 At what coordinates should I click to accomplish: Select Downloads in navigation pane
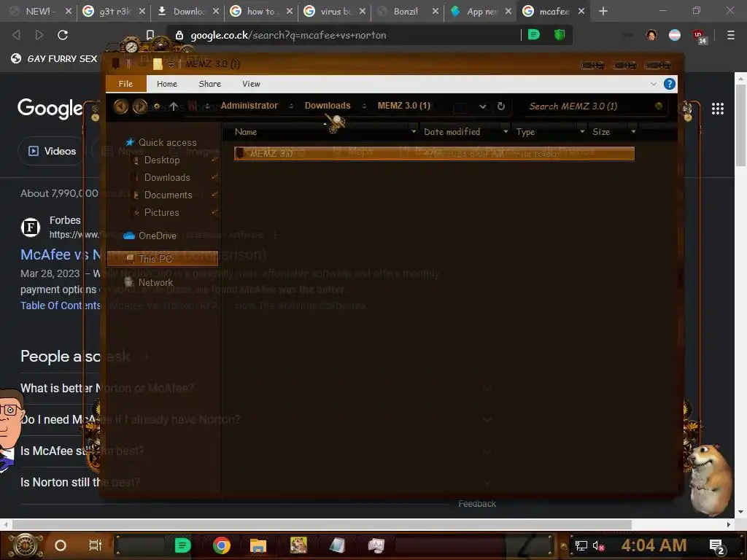coord(167,178)
